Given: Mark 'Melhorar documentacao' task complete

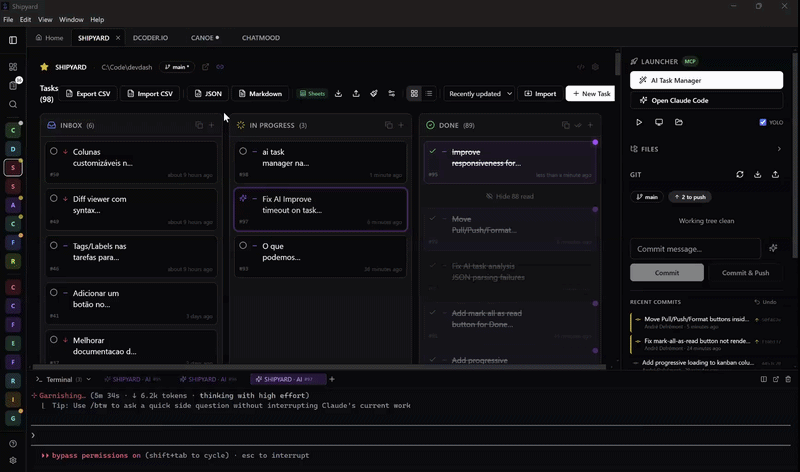Looking at the screenshot, I should pyautogui.click(x=54, y=339).
